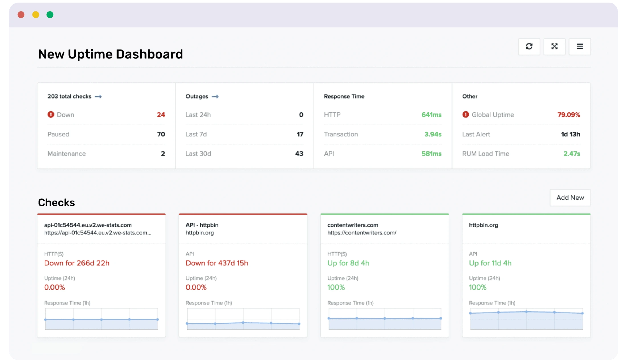Click the yellow minimize window button
Screen dimensions: 627x364
[36, 15]
